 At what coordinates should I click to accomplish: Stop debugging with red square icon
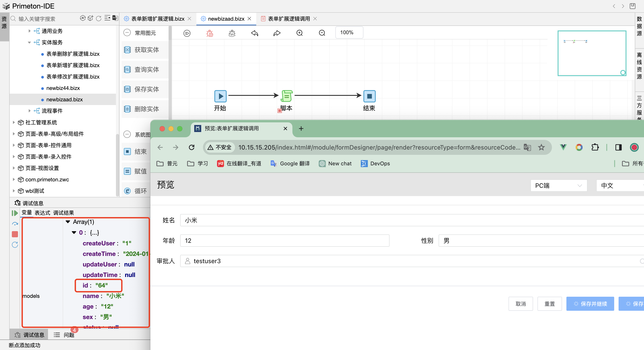15,234
